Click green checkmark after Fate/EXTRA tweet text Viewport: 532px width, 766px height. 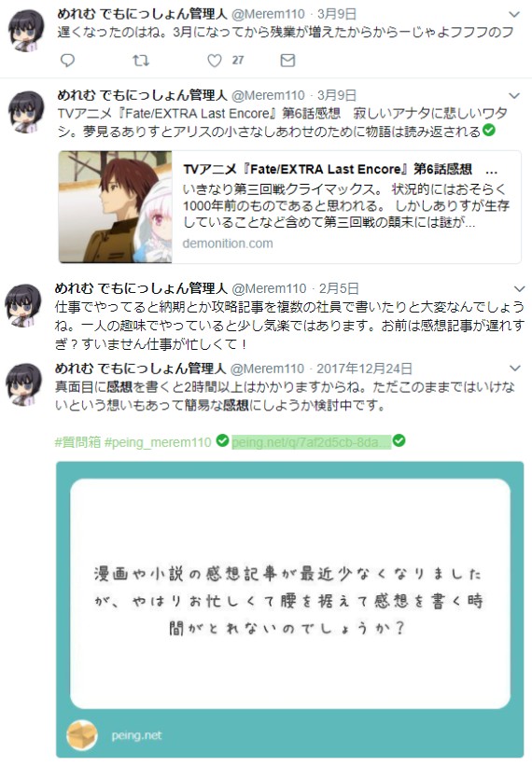(489, 130)
